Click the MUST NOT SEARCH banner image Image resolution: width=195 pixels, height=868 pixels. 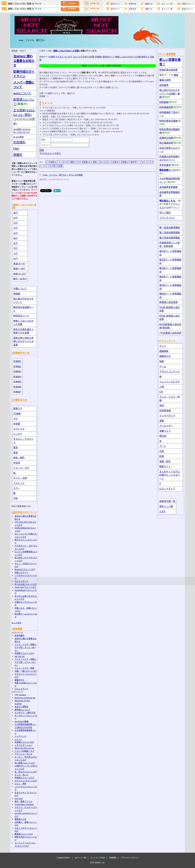[66, 25]
